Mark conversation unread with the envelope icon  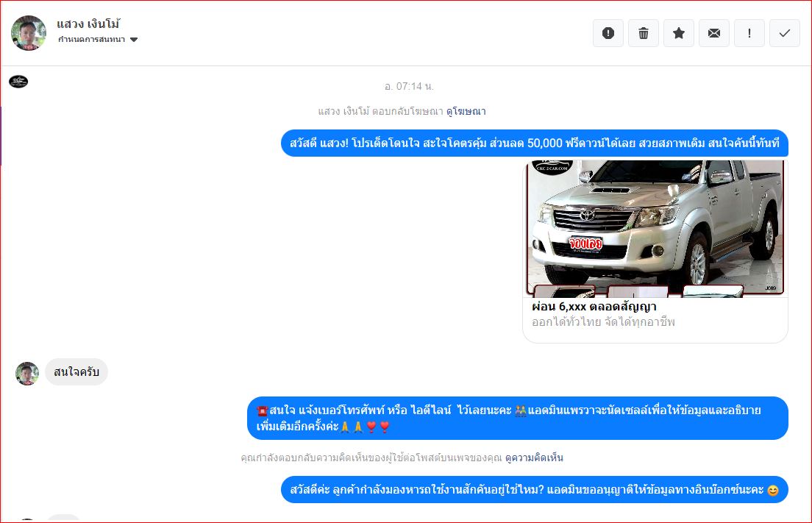(714, 33)
